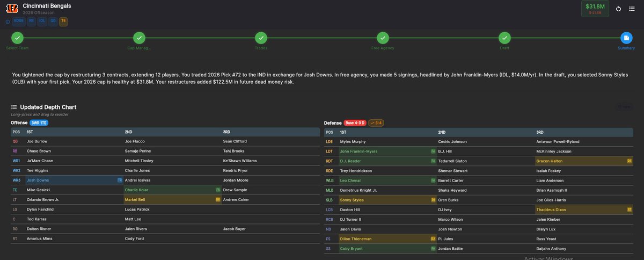The height and width of the screenshot is (260, 644).
Task: Click the FA badge on Leo Chenal
Action: click(x=433, y=180)
